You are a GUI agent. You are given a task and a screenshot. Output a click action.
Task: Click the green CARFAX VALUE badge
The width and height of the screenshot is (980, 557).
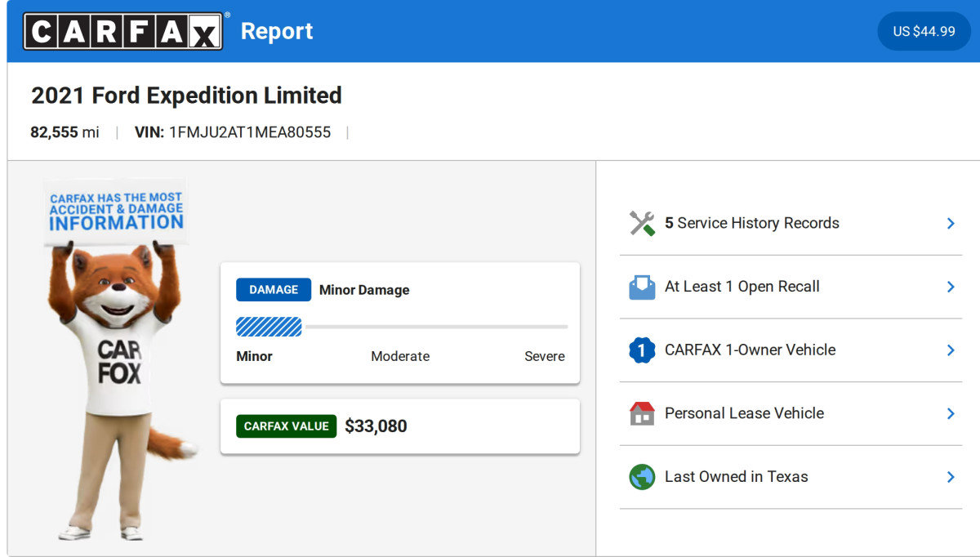[286, 426]
